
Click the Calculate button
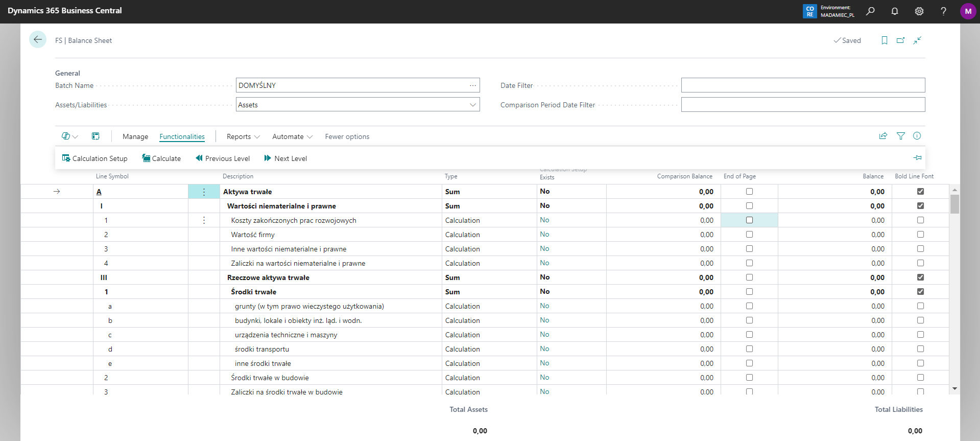pos(161,158)
